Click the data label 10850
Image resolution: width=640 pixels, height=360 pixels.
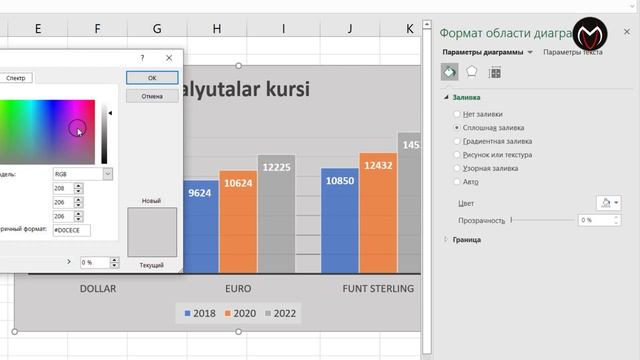click(340, 181)
